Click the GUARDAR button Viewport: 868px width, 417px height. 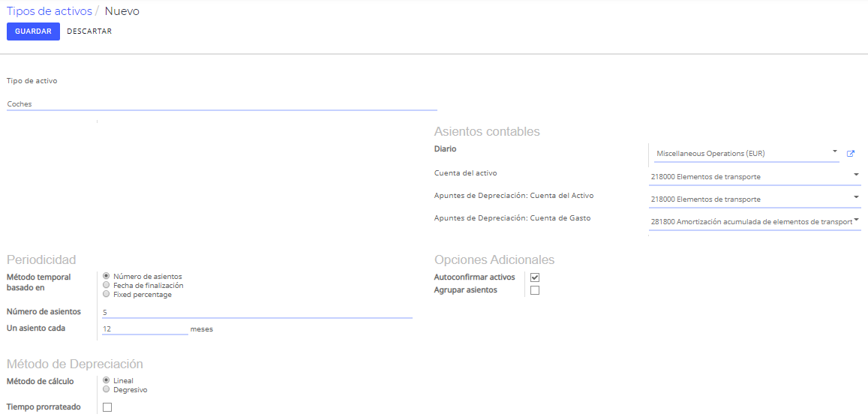point(33,31)
